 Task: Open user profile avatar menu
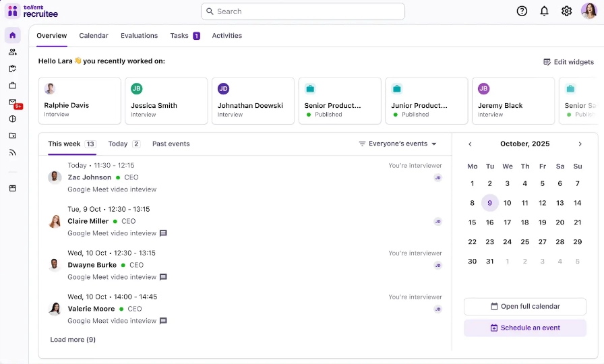(588, 11)
